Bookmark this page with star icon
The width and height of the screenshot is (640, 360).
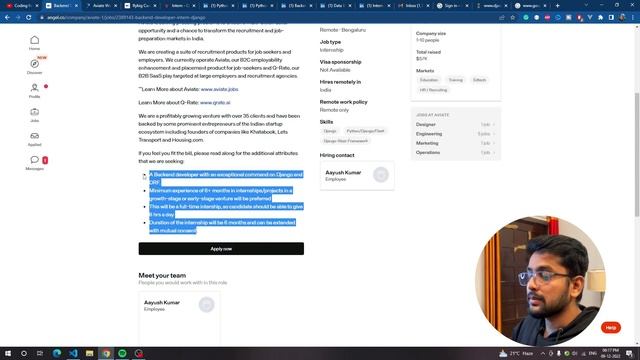click(513, 18)
